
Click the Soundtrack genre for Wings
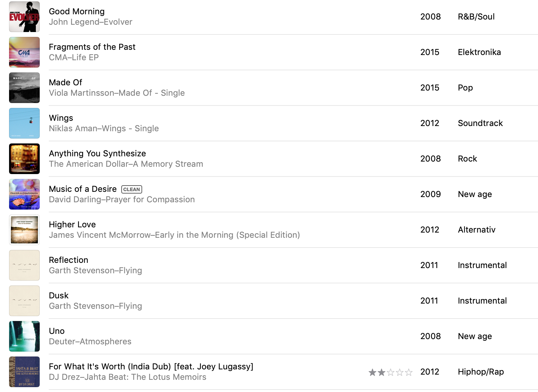[x=480, y=123]
